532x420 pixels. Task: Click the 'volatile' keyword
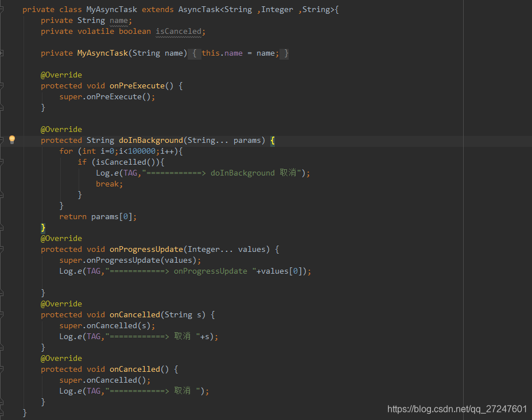tap(96, 32)
